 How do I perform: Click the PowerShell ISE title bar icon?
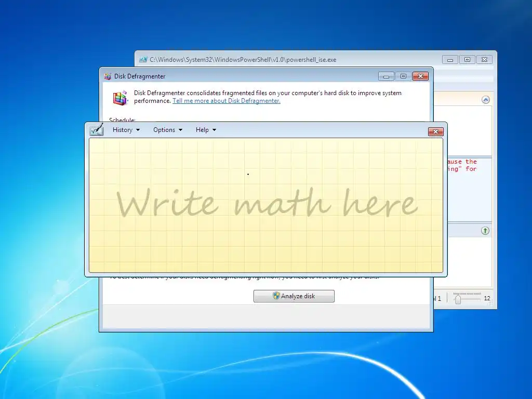143,60
